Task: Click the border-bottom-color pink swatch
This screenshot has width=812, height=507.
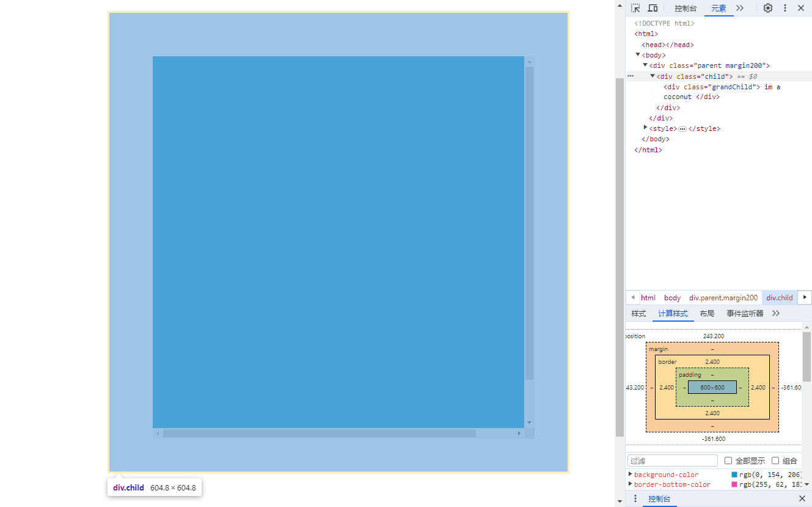Action: click(x=734, y=484)
